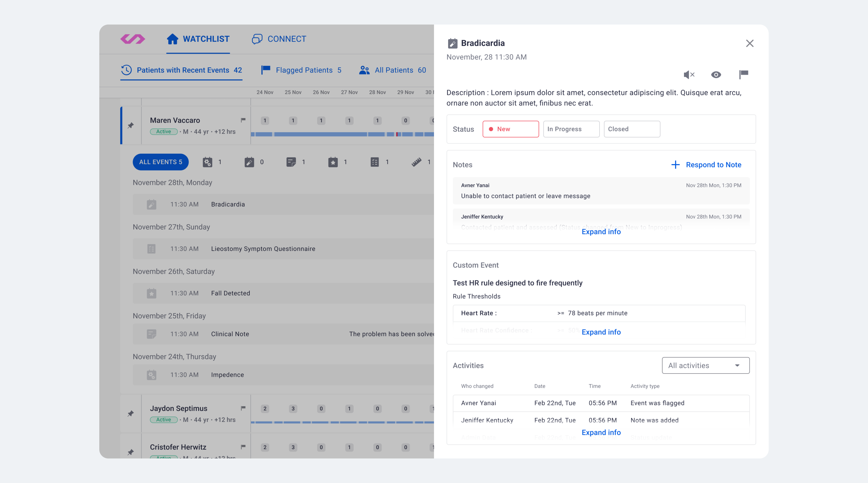The width and height of the screenshot is (868, 483).
Task: Filter events by the questionnaire checklist icon
Action: 374,162
